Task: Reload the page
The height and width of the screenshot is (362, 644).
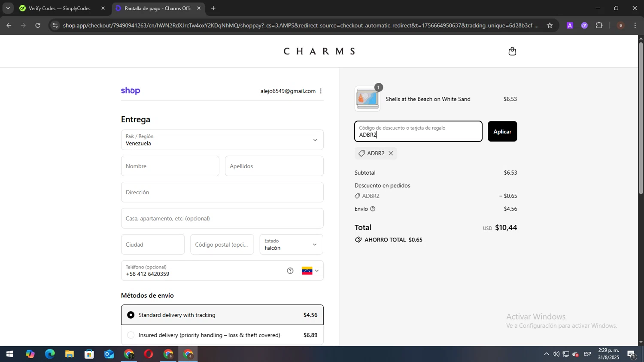Action: (38, 25)
